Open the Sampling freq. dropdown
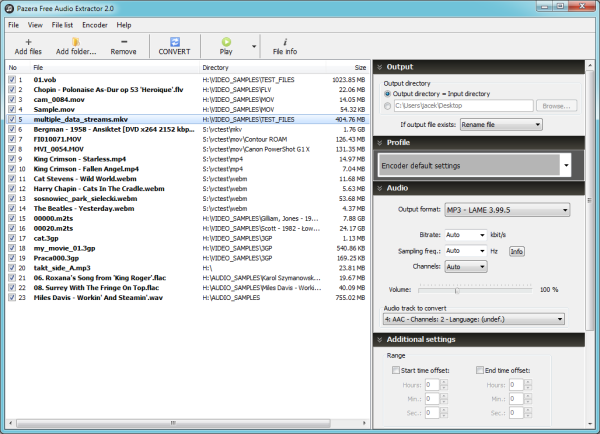 click(x=466, y=251)
